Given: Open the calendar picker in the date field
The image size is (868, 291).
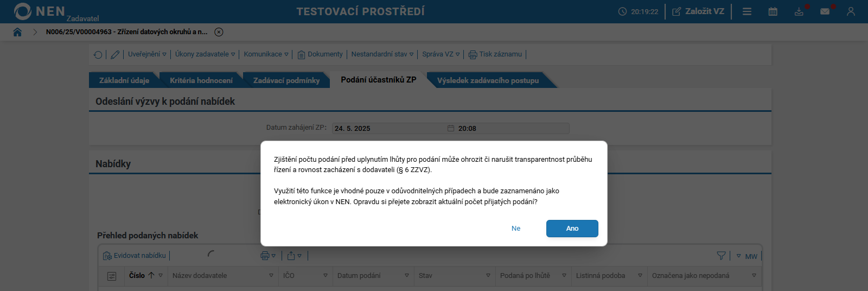Looking at the screenshot, I should click(x=450, y=128).
